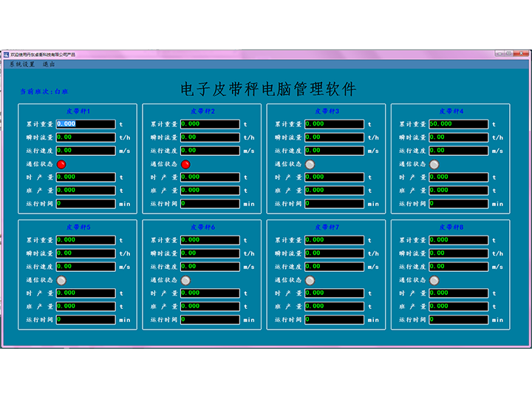Click the 班产量 field in 皮带秤6
This screenshot has height=399, width=532.
click(x=210, y=307)
